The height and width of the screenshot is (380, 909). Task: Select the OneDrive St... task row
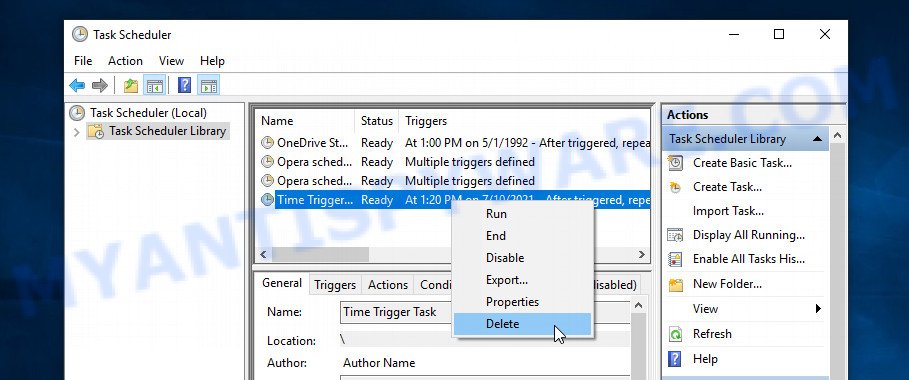tap(453, 143)
